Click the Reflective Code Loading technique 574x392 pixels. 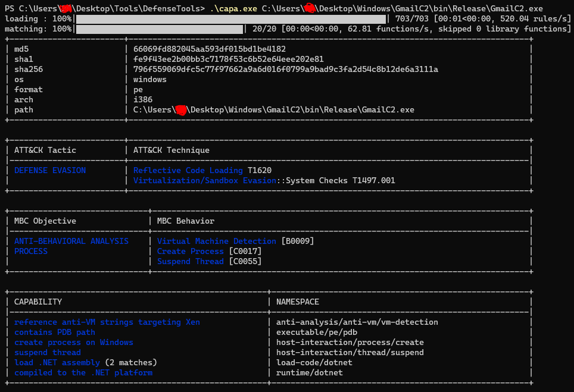[188, 171]
